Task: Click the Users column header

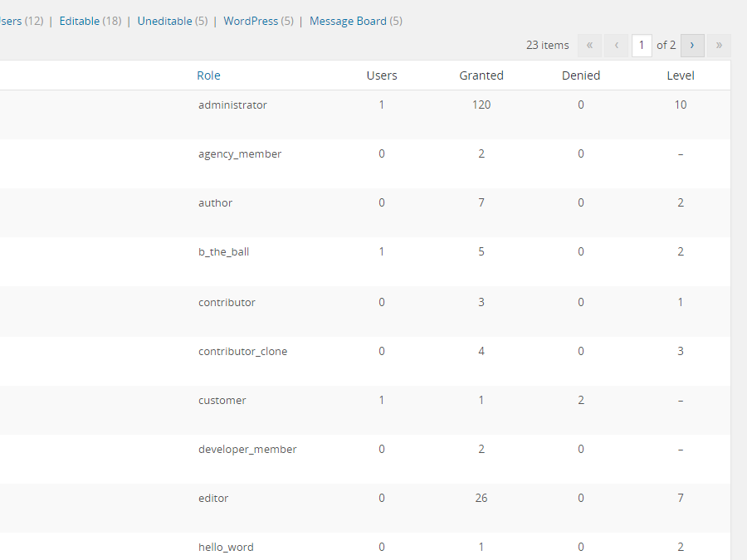Action: pyautogui.click(x=382, y=75)
